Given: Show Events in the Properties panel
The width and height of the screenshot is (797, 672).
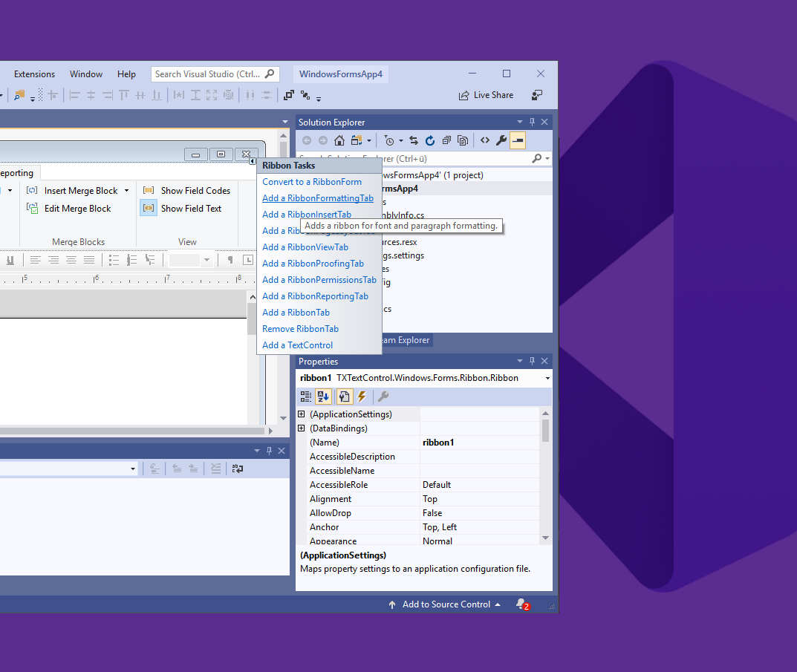Looking at the screenshot, I should (x=361, y=396).
